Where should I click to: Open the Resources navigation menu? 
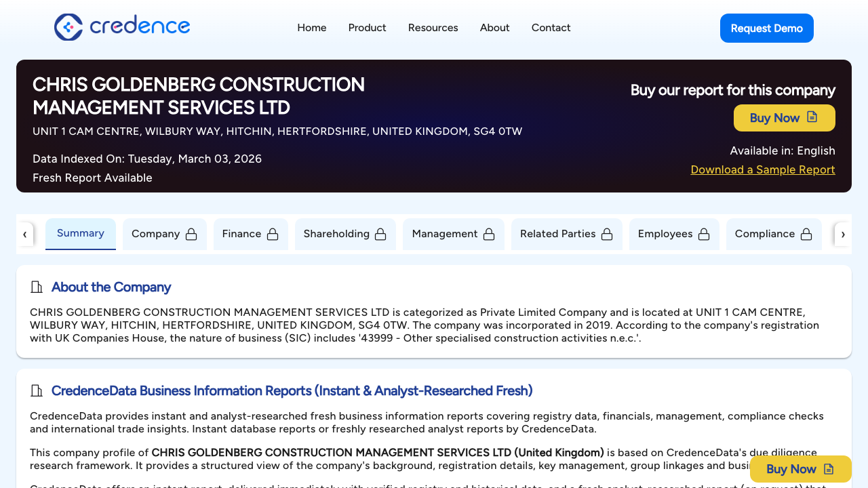coord(433,28)
